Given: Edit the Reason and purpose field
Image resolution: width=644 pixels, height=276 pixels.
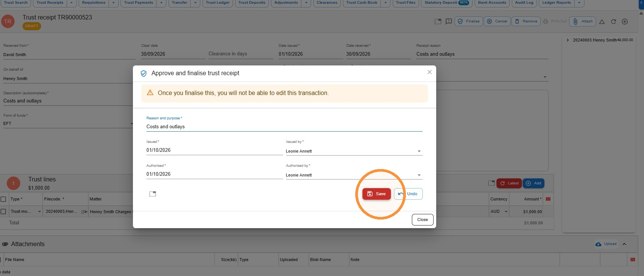Looking at the screenshot, I should [x=284, y=127].
